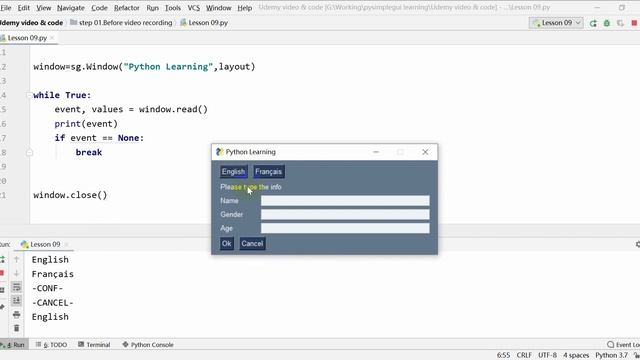Open Run panel settings gear

pos(638,244)
